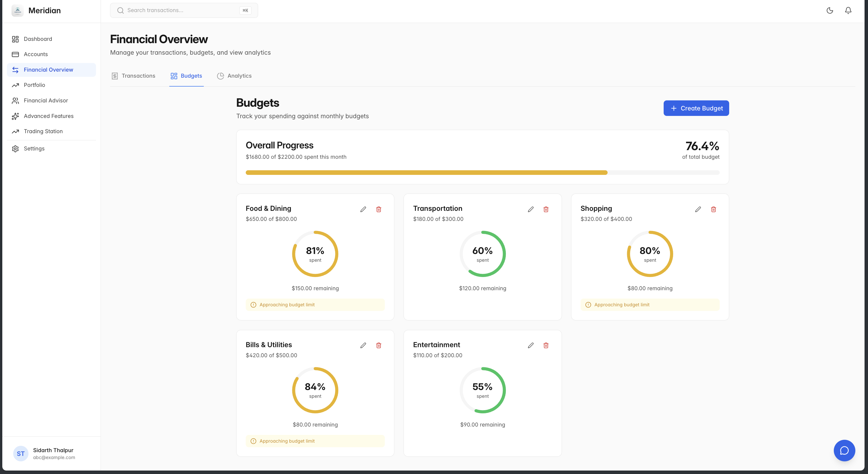Click the Shopping budget pencil icon
This screenshot has width=868, height=474.
pos(698,209)
